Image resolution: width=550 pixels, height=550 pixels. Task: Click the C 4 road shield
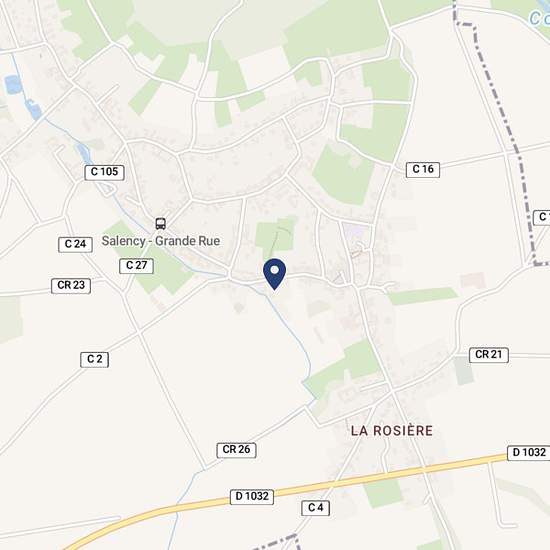click(x=316, y=508)
